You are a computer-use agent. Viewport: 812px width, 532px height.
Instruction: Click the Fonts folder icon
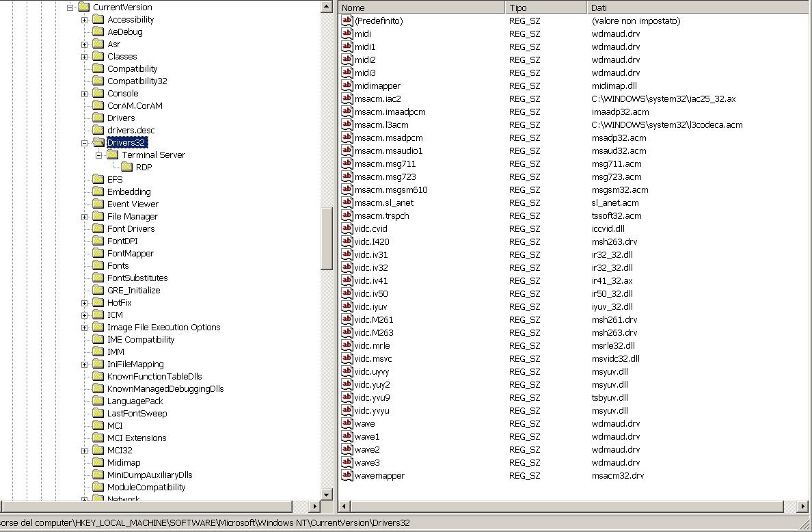click(x=98, y=265)
